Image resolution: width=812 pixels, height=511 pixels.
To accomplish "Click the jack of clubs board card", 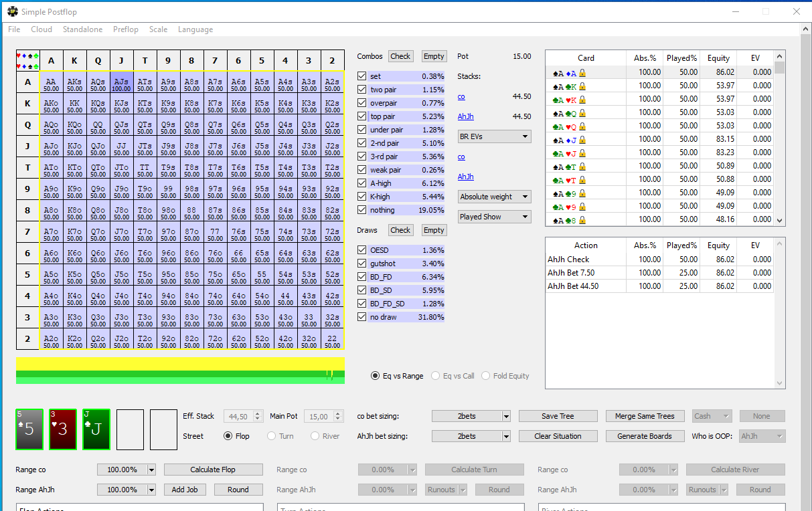I will 96,429.
